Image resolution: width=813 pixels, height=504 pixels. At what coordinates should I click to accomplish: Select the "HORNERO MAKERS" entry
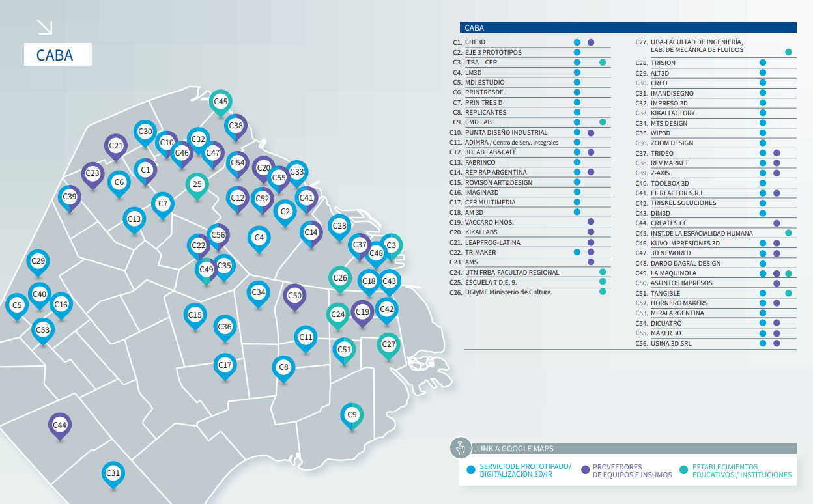point(679,303)
